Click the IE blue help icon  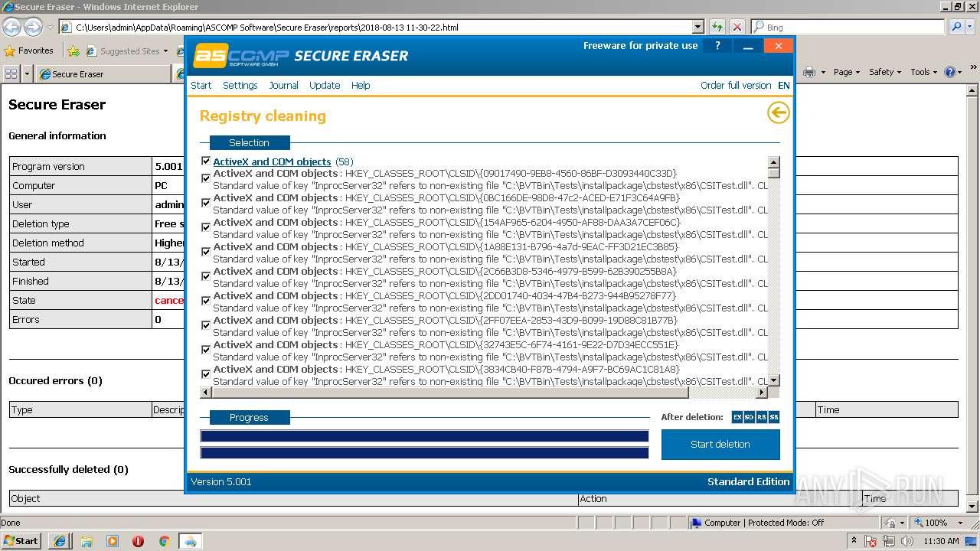[949, 72]
